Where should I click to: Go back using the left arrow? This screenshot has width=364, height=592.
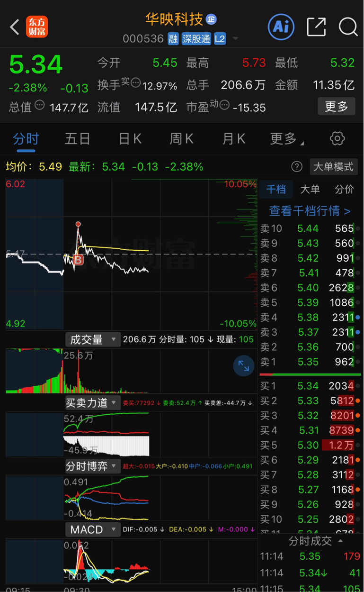(x=15, y=27)
